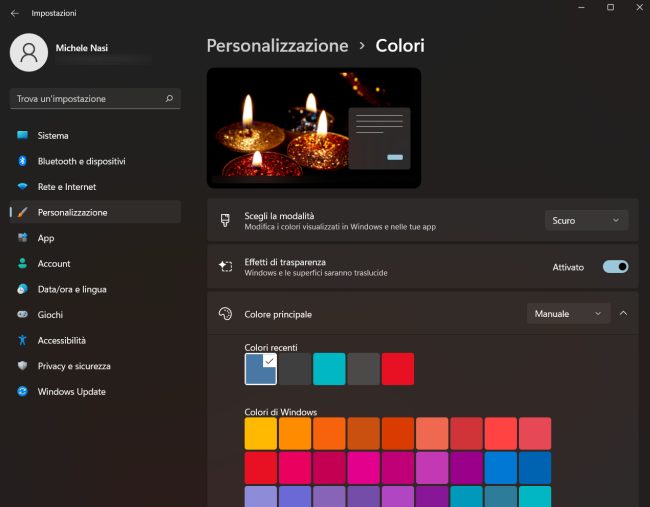Click the Colore principale palette icon
Screen dimensions: 650x507
tap(225, 314)
